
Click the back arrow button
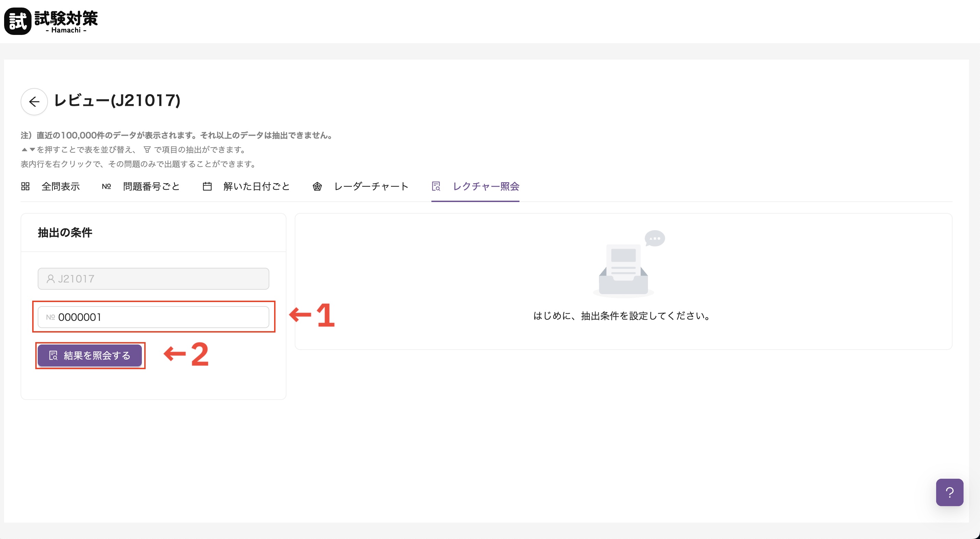click(x=34, y=101)
